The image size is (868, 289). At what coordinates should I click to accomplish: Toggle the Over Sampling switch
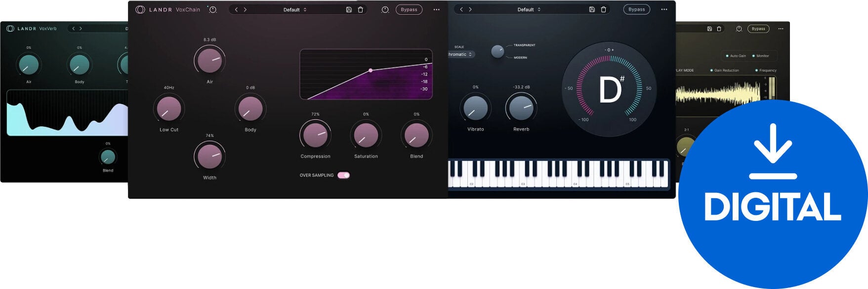tap(343, 175)
